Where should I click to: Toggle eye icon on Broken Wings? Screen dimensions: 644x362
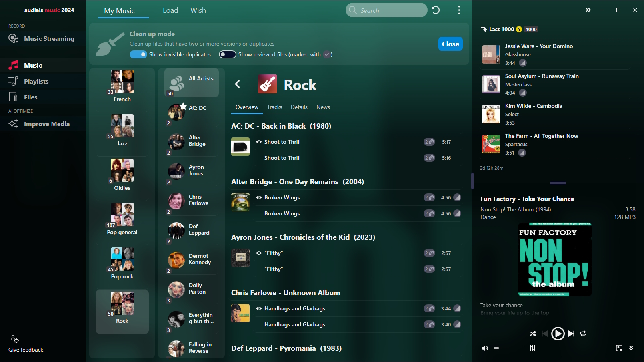259,197
